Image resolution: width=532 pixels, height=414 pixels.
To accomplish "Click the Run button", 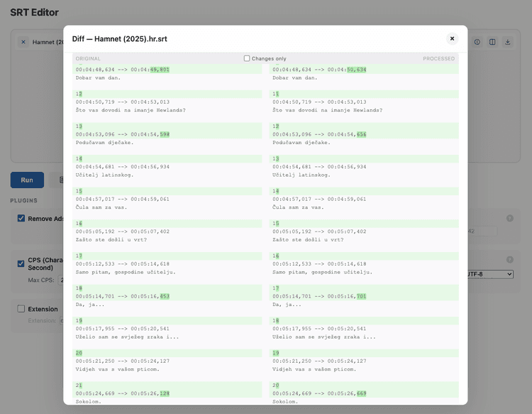I will pos(27,180).
